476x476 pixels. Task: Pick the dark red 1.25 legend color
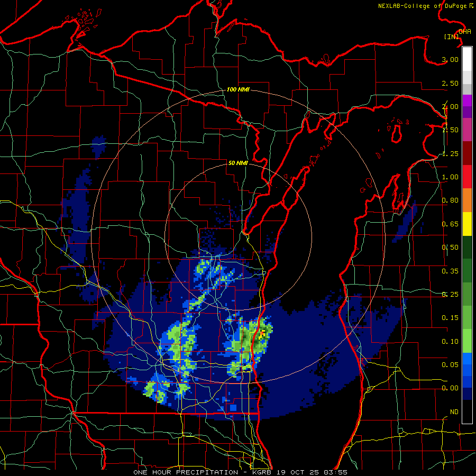pyautogui.click(x=467, y=153)
